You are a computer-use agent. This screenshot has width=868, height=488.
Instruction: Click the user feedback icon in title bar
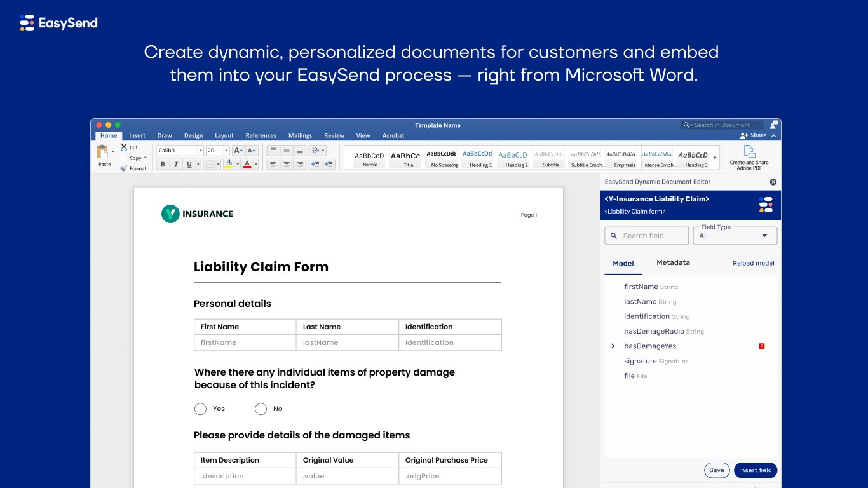pyautogui.click(x=774, y=125)
